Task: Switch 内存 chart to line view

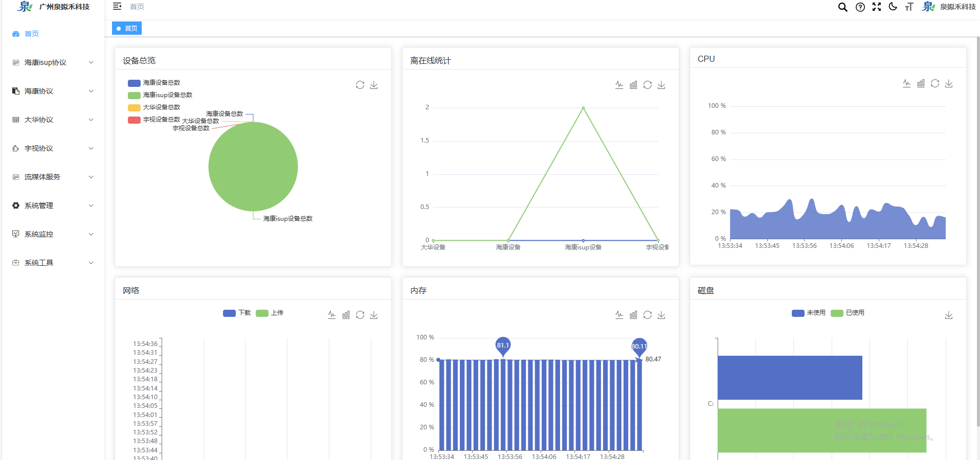Action: pos(619,315)
